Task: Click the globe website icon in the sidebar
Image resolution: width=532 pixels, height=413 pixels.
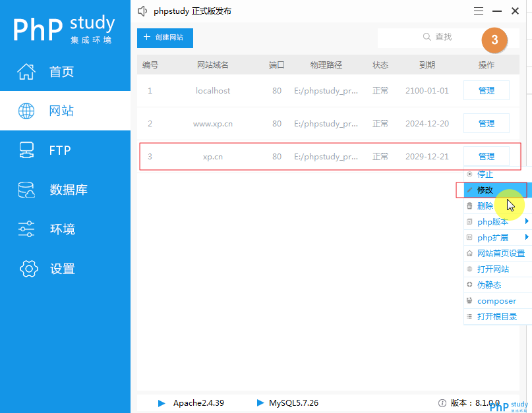Action: pos(26,111)
